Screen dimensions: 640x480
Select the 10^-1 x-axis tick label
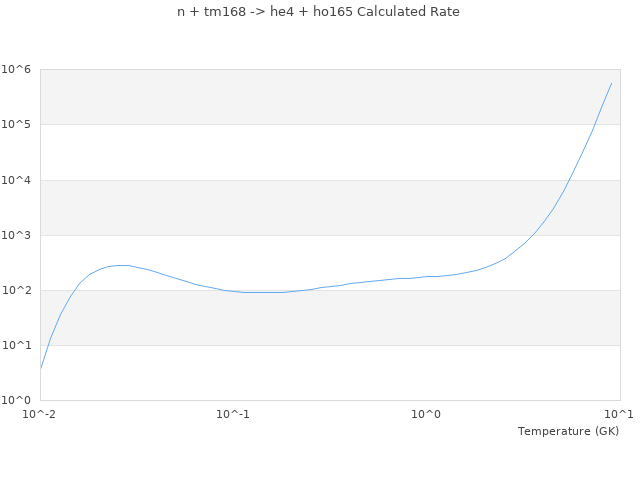click(x=233, y=414)
